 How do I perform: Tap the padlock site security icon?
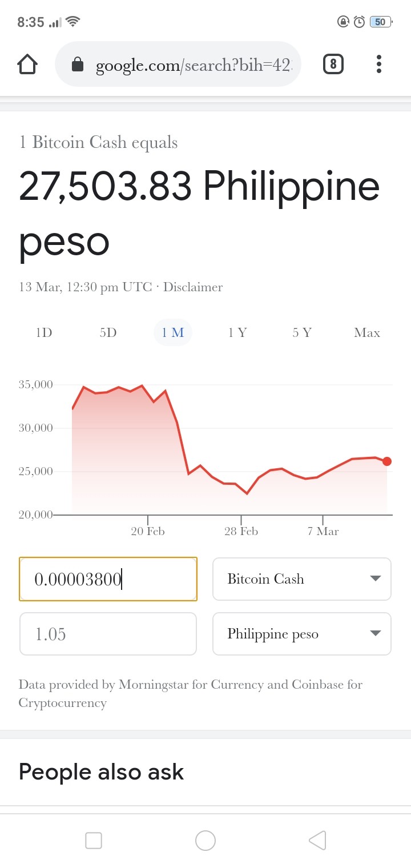point(78,66)
